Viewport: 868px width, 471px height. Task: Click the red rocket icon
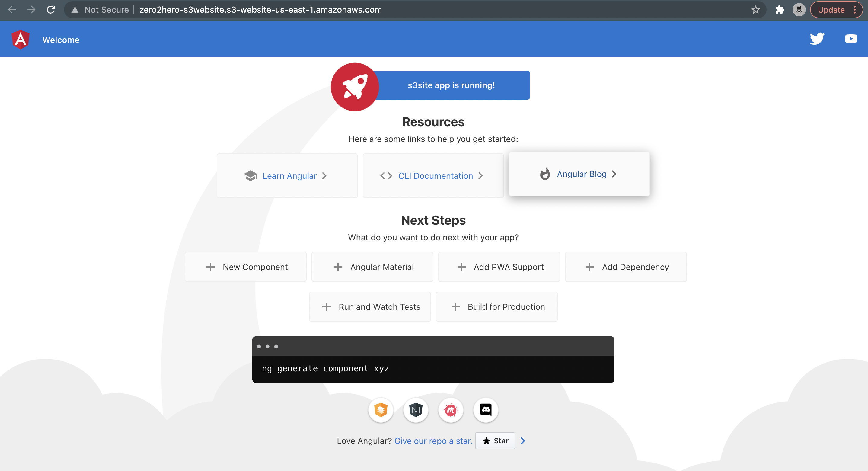tap(355, 87)
